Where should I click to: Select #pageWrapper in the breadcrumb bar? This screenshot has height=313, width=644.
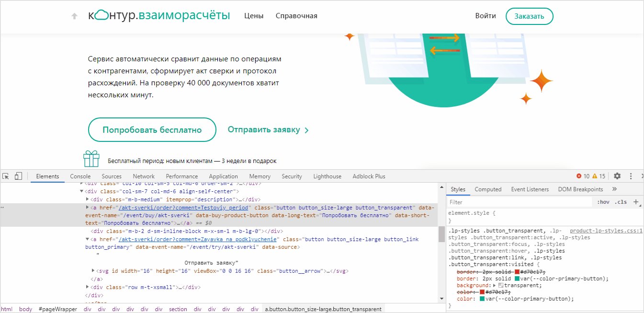58,309
